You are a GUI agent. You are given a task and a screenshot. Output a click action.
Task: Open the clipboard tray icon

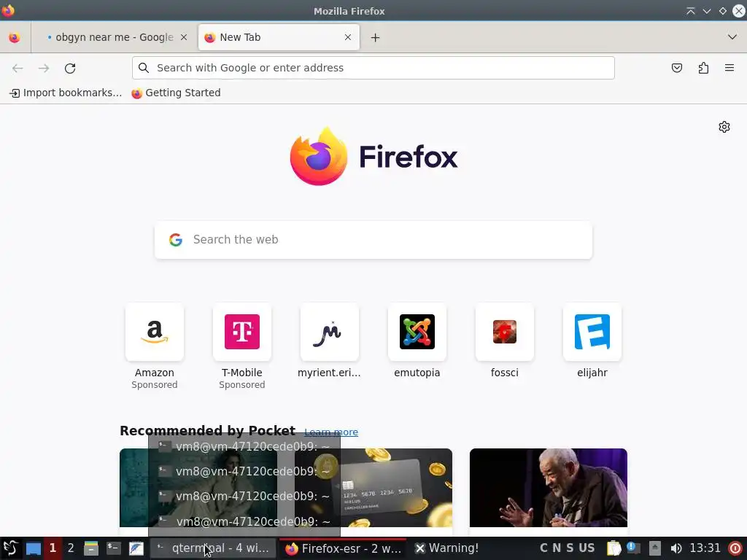pyautogui.click(x=614, y=548)
